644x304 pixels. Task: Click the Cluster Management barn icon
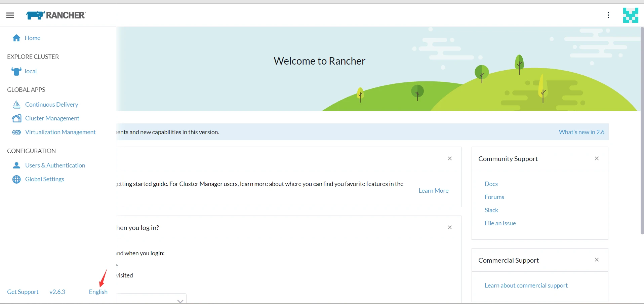16,118
